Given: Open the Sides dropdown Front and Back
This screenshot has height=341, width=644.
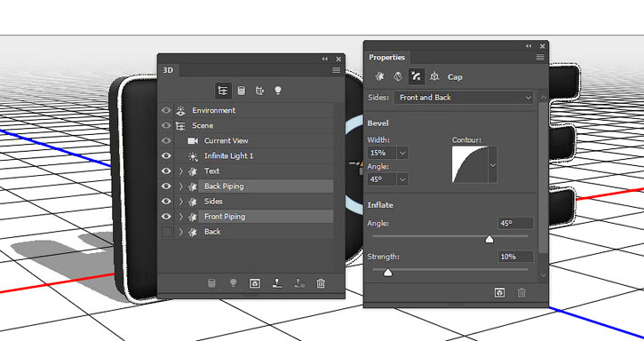Looking at the screenshot, I should [464, 98].
